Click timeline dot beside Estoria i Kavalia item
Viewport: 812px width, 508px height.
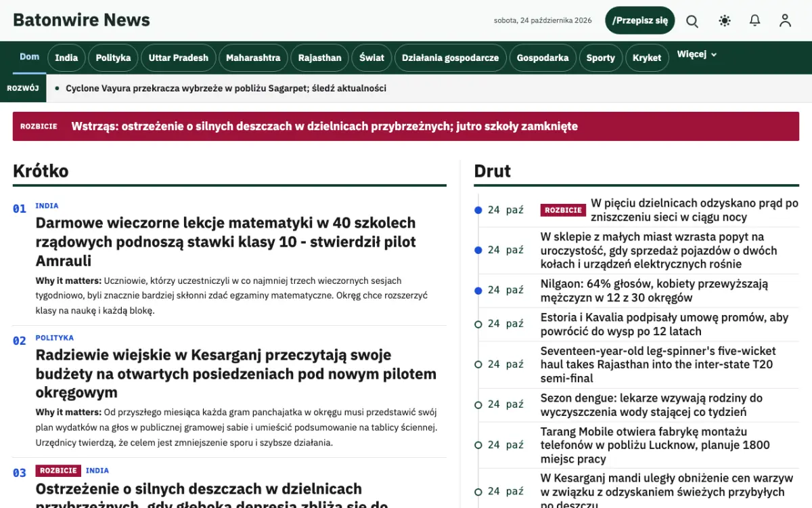(478, 324)
